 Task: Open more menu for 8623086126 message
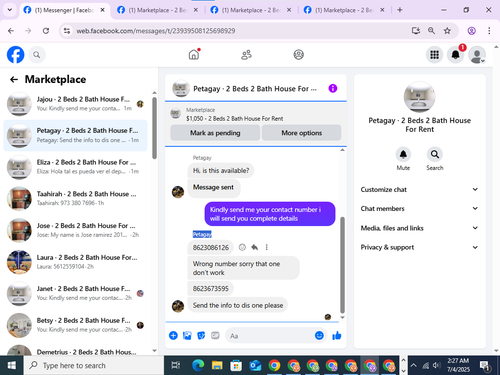[x=267, y=247]
